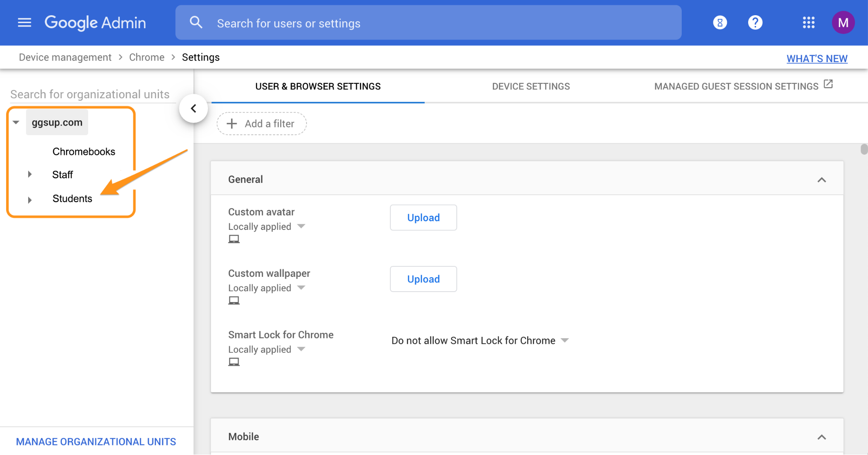Switch to Device Settings tab
868x455 pixels.
[531, 86]
